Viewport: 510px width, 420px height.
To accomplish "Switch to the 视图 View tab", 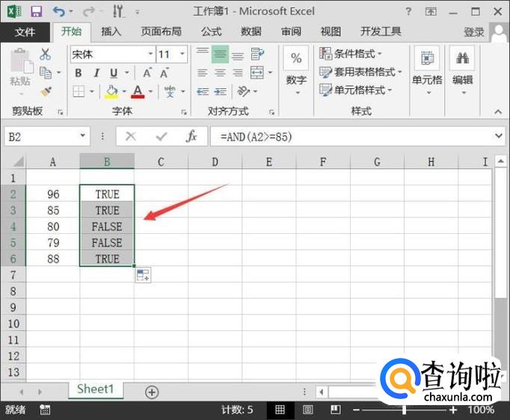I will pos(331,31).
